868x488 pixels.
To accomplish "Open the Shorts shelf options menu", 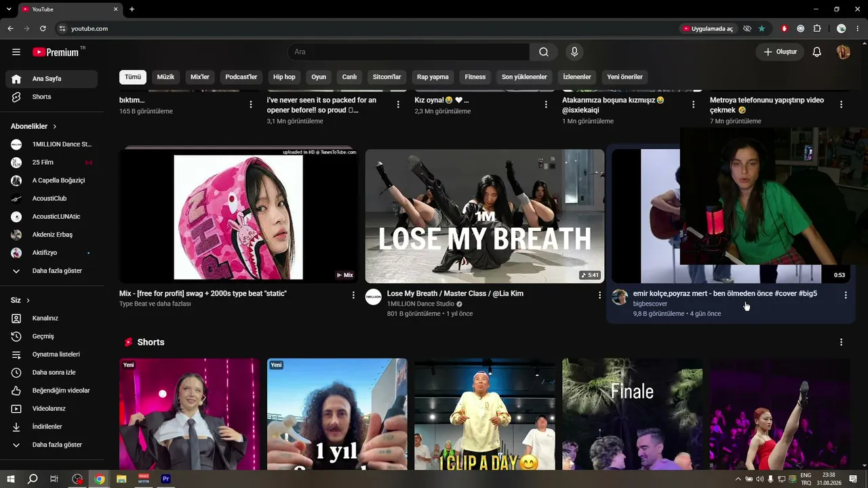I will click(841, 342).
